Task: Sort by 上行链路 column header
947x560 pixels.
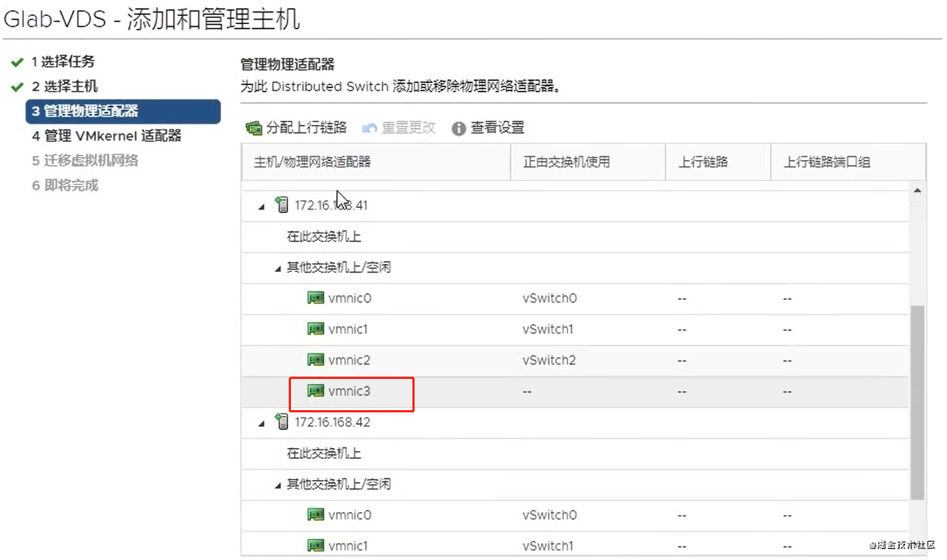Action: click(x=719, y=162)
